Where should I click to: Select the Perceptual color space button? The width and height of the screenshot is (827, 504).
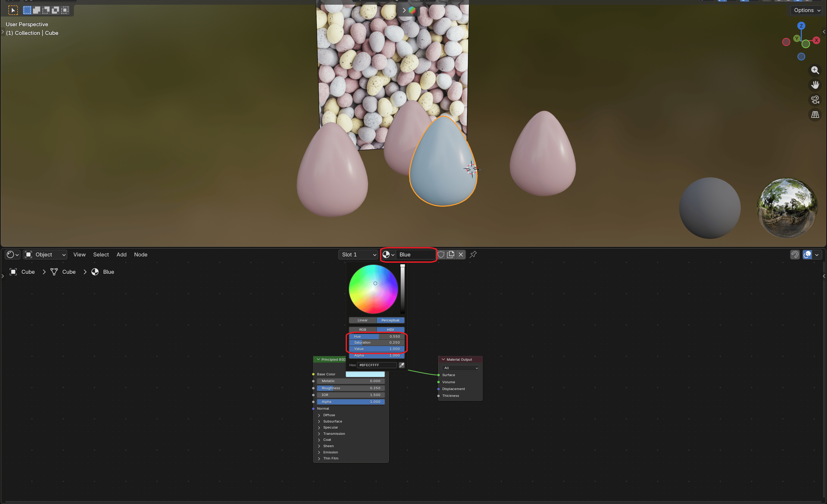point(390,320)
